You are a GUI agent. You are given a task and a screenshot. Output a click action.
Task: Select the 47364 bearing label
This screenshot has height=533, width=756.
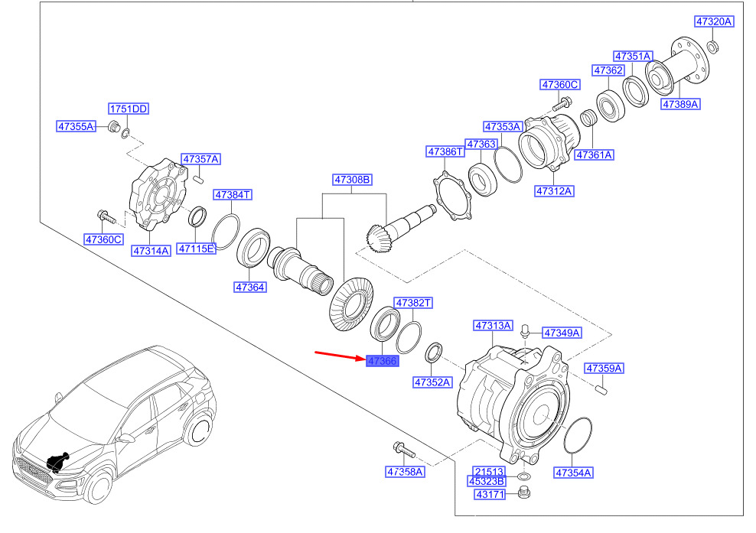(x=250, y=288)
